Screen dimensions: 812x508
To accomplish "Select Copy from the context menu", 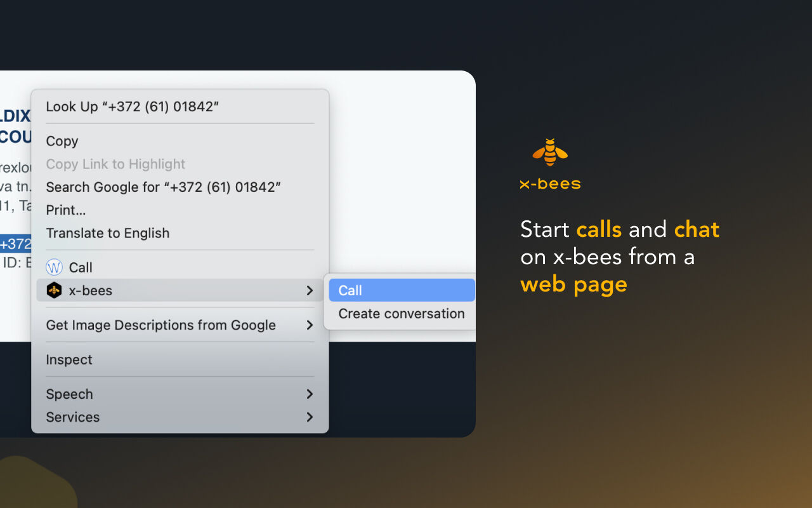I will (x=180, y=141).
